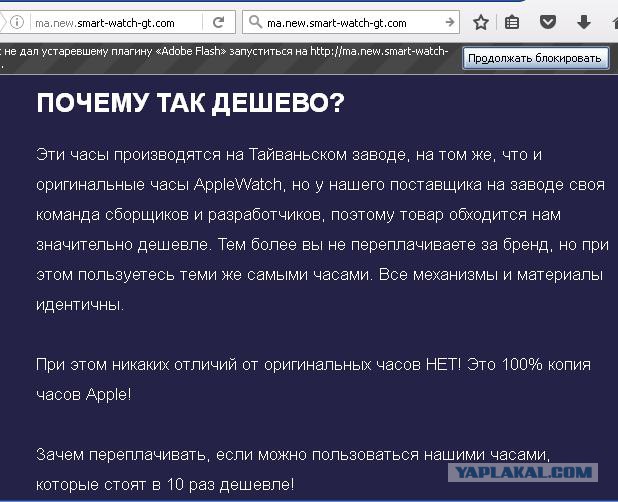Click the line starting значительно дешевле
Screen dimensions: 618x502
tap(322, 245)
